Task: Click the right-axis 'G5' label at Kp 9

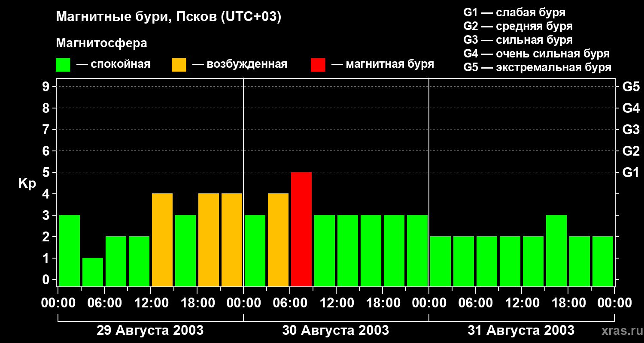Action: [x=631, y=87]
